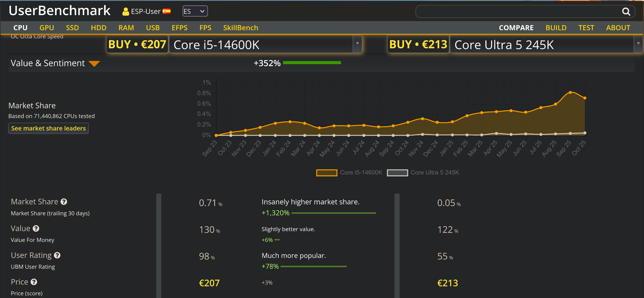Screen dimensions: 644x298
Task: Open the SkillBench menu item
Action: 240,28
